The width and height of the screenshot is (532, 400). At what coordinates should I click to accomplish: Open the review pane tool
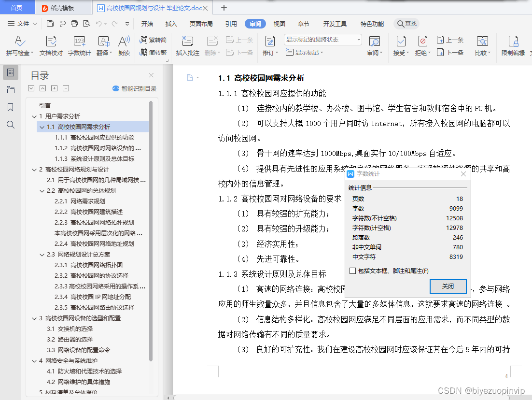pyautogui.click(x=375, y=45)
